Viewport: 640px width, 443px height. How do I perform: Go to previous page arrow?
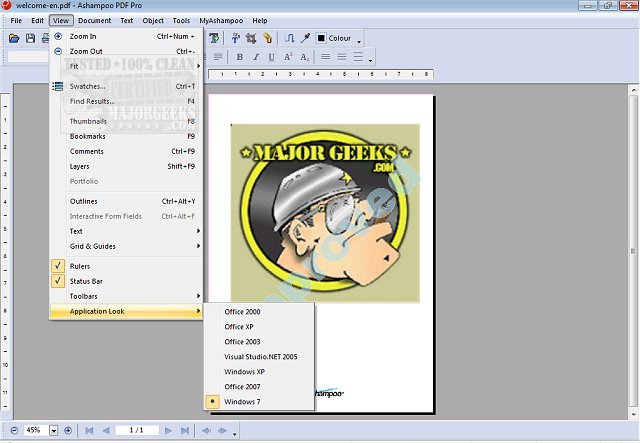(106, 430)
